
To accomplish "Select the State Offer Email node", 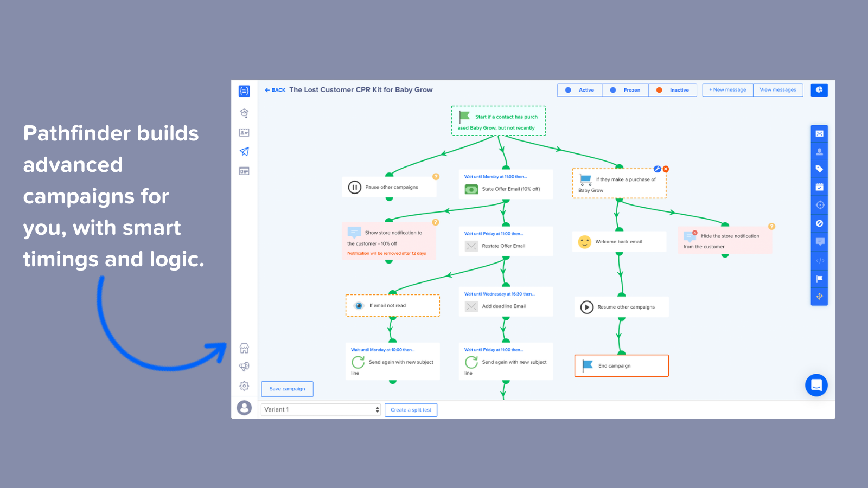I will (506, 184).
